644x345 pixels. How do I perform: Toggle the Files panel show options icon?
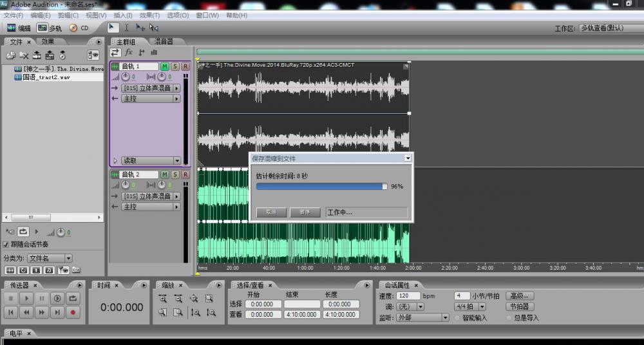click(x=93, y=55)
